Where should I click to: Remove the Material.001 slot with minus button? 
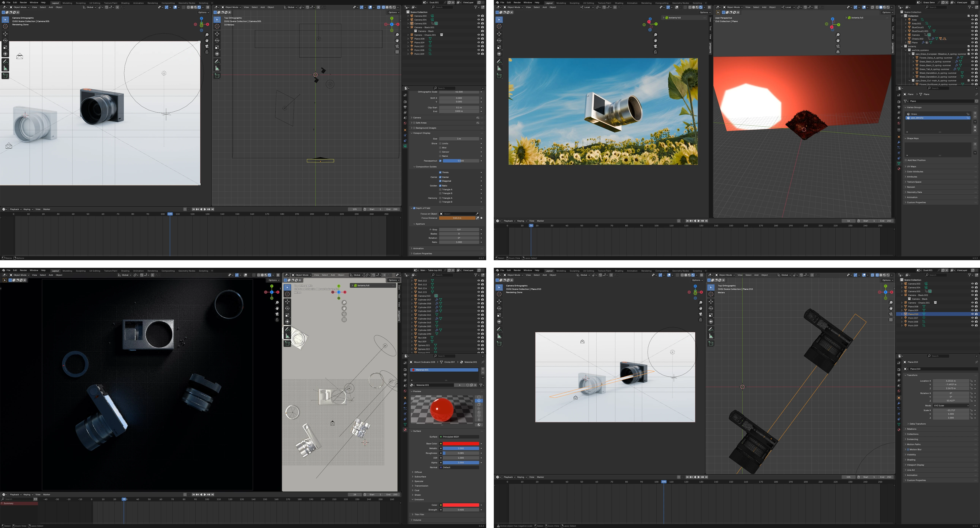[483, 373]
